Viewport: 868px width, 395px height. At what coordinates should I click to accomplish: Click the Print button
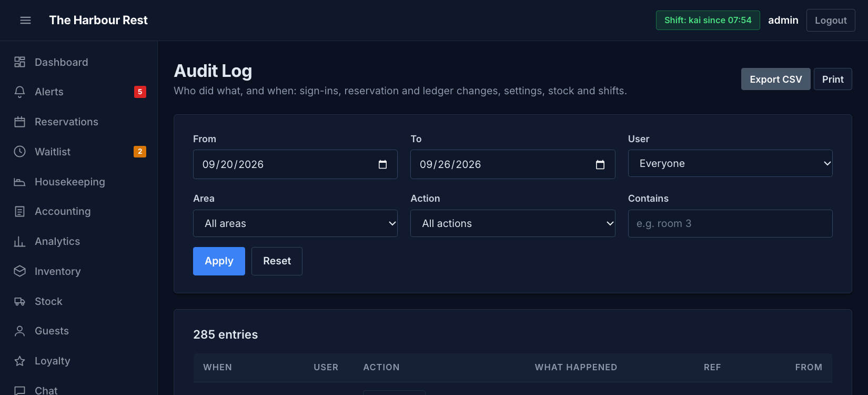pyautogui.click(x=833, y=79)
